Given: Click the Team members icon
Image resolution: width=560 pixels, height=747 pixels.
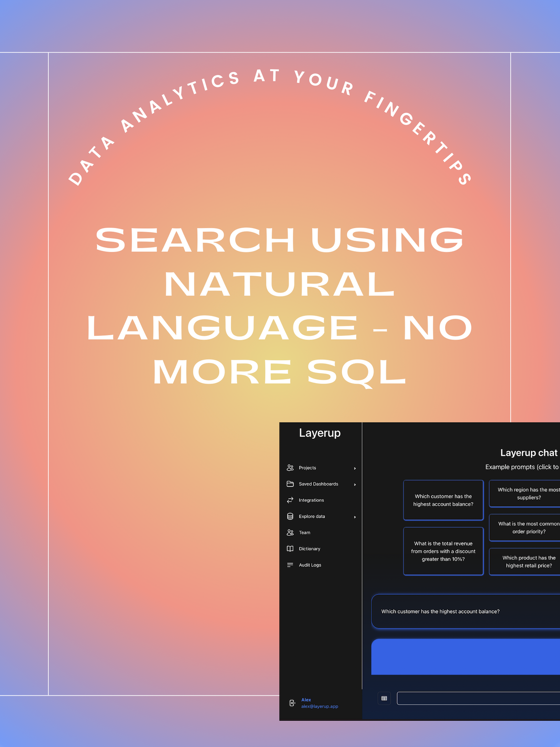Looking at the screenshot, I should point(290,533).
